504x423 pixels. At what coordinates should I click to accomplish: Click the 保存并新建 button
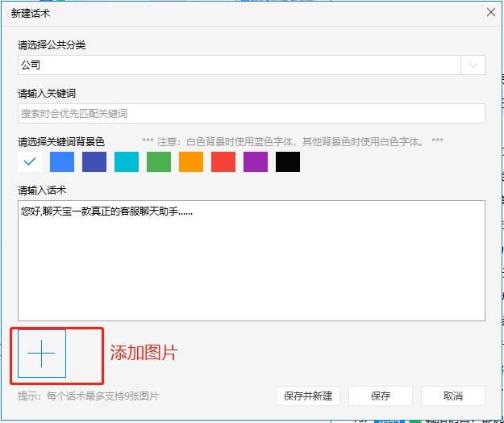click(308, 396)
